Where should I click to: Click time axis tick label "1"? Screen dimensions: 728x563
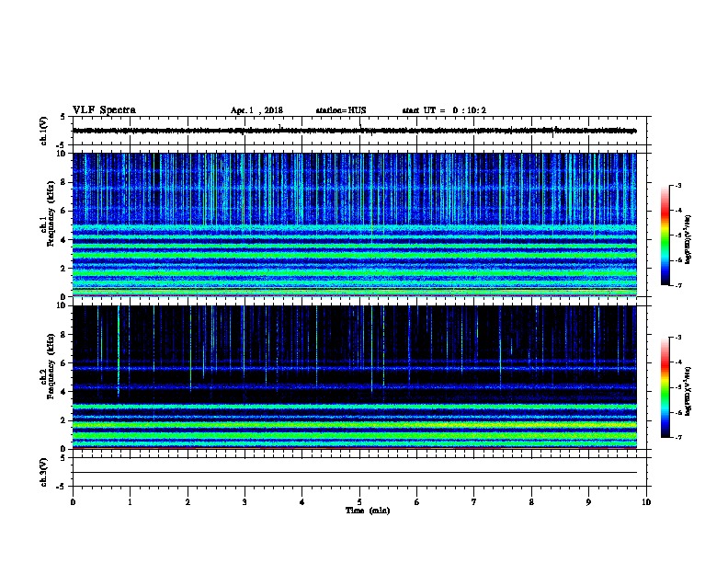[130, 502]
